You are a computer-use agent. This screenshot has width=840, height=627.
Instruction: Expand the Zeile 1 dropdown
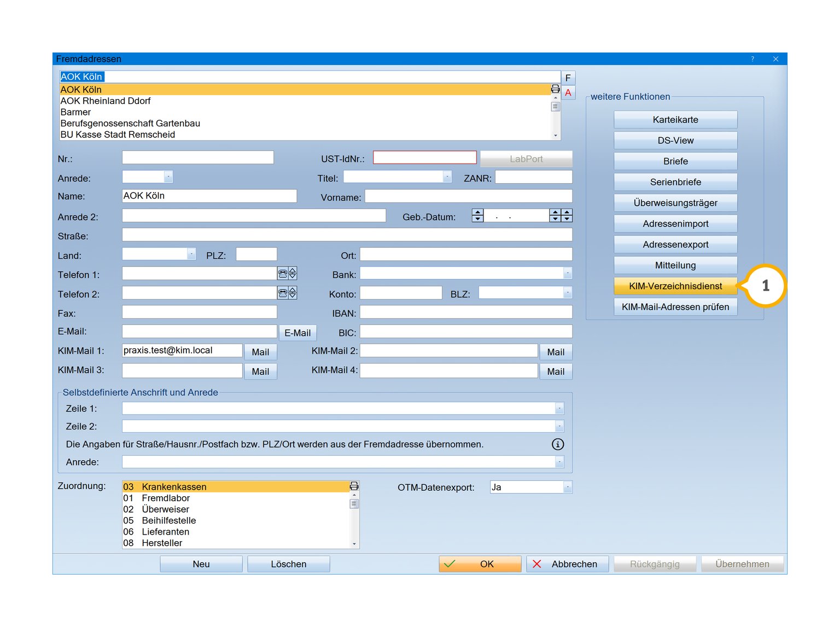(559, 408)
